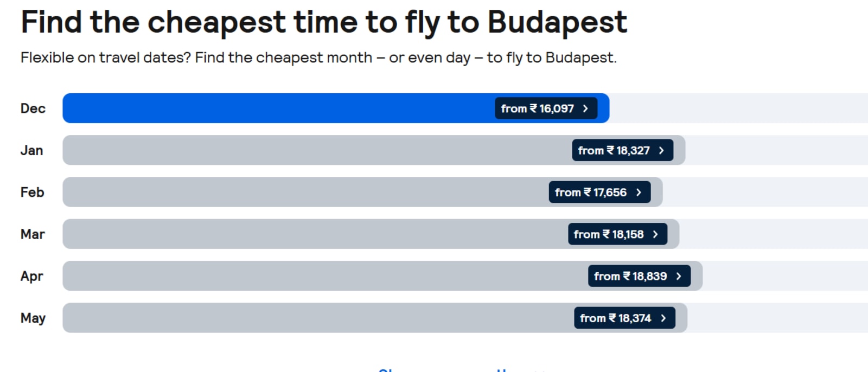This screenshot has width=868, height=372.
Task: Click the chevron icon on March's price button
Action: click(656, 234)
